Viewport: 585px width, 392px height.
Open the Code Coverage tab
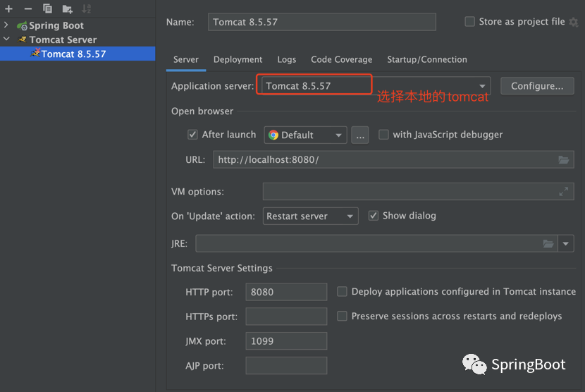tap(341, 60)
